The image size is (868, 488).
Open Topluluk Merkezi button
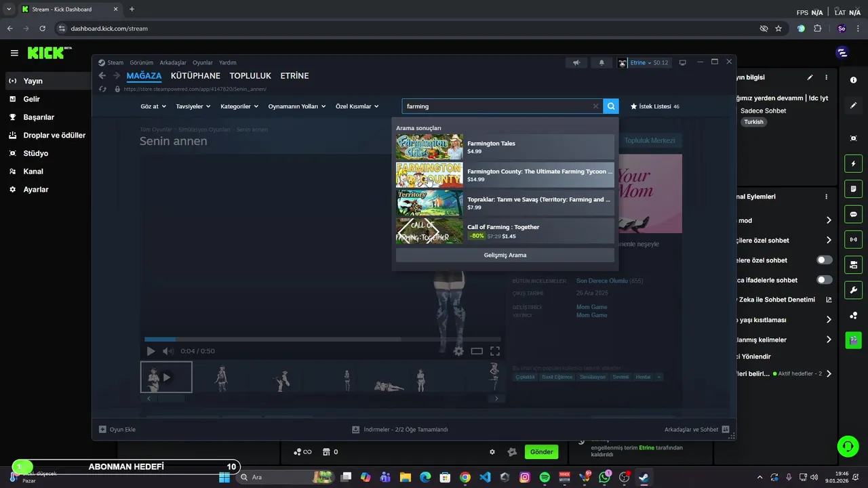[650, 140]
